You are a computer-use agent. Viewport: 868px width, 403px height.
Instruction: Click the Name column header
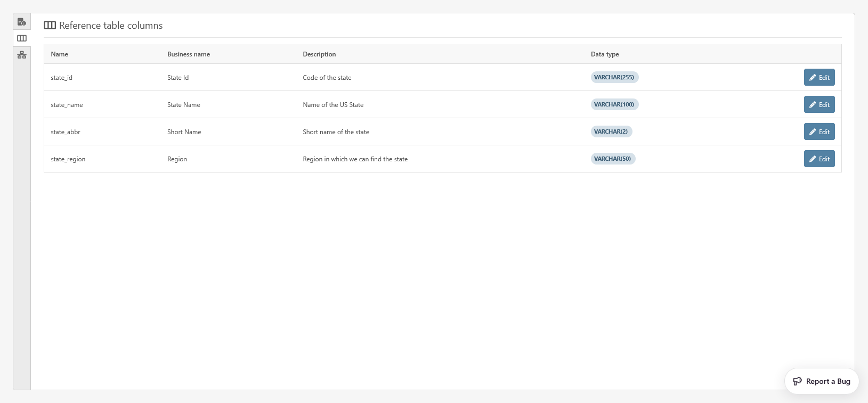(60, 54)
